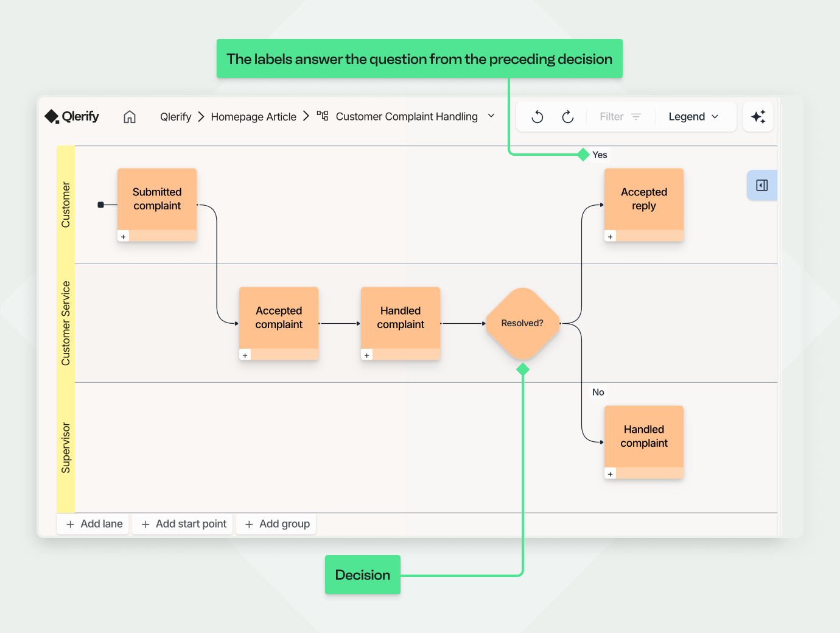Select the start point dot
This screenshot has height=633, width=840.
[x=101, y=205]
